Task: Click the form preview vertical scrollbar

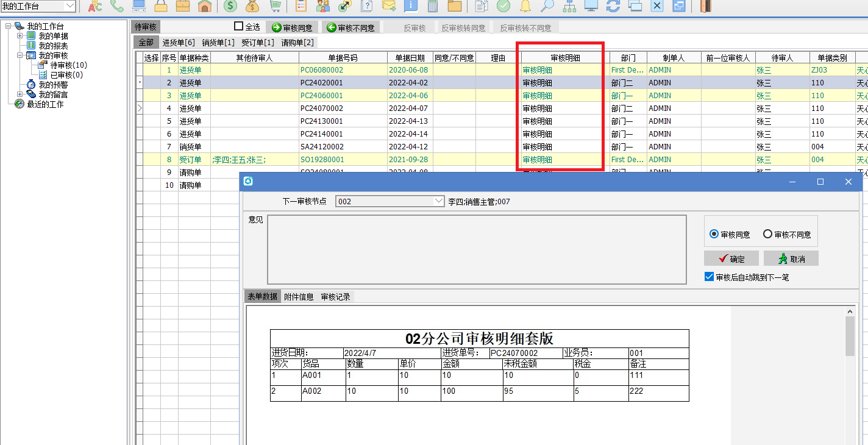Action: coord(850,375)
